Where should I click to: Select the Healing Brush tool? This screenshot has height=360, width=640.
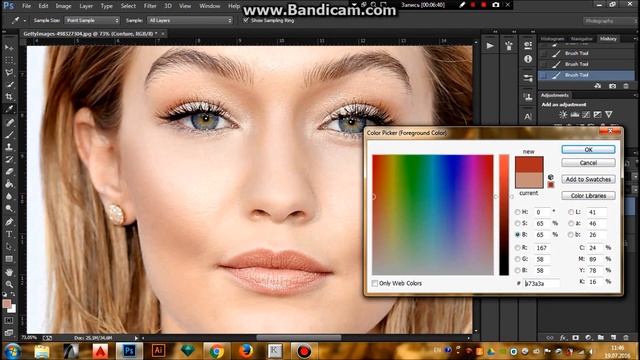[9, 122]
